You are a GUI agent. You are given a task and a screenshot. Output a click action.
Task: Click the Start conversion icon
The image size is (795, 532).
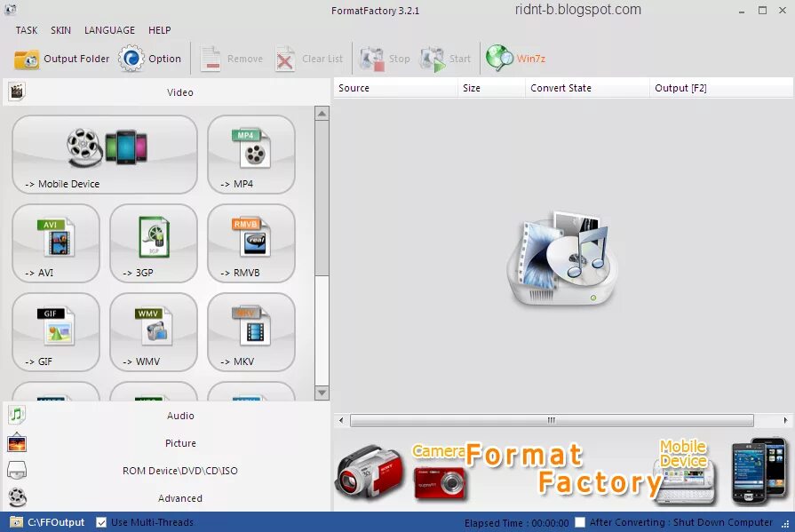[433, 59]
